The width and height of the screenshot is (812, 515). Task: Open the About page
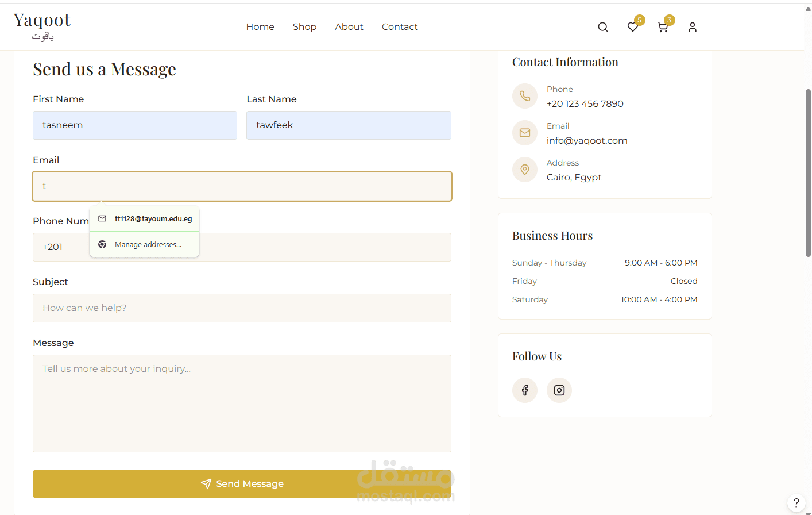(x=349, y=27)
